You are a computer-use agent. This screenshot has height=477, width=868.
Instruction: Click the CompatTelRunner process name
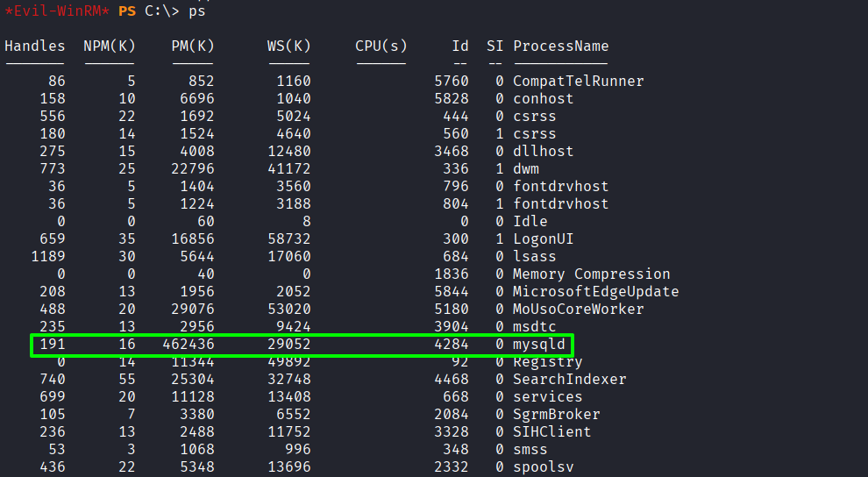[x=578, y=82]
